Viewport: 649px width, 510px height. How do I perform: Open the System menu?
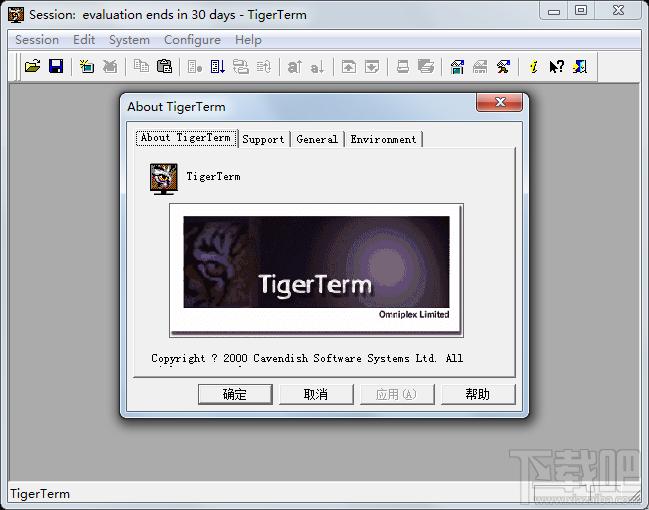(x=129, y=40)
